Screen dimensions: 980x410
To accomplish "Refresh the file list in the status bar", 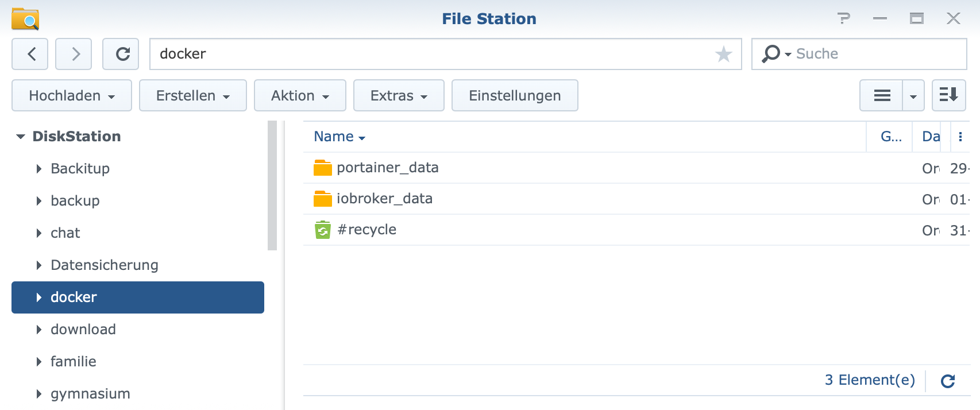I will (x=948, y=381).
